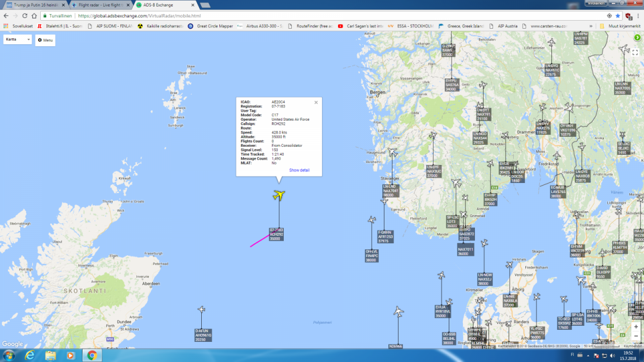
Task: Select the OO-SSB BEL84L aircraft icon
Action: click(449, 302)
